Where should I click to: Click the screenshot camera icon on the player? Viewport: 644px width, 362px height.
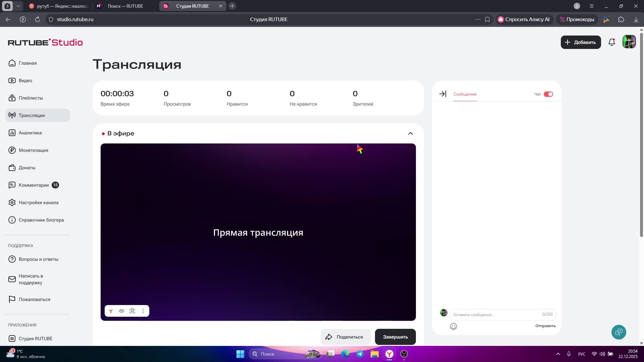coord(132,311)
